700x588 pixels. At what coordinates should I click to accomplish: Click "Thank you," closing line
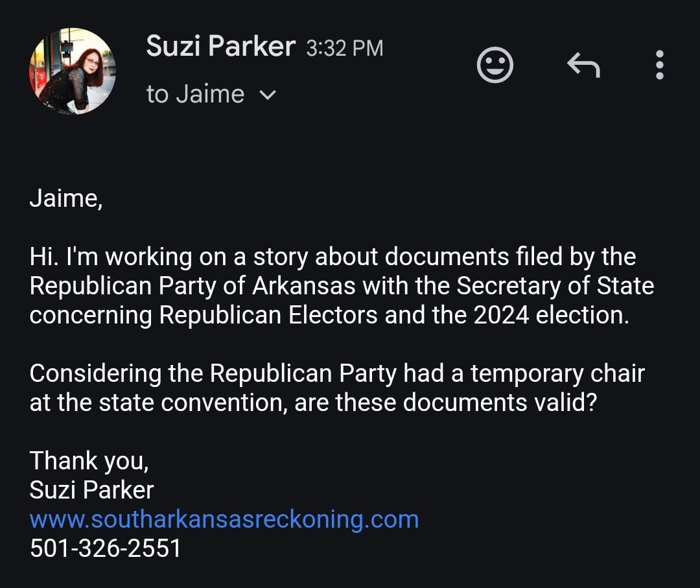tap(89, 461)
